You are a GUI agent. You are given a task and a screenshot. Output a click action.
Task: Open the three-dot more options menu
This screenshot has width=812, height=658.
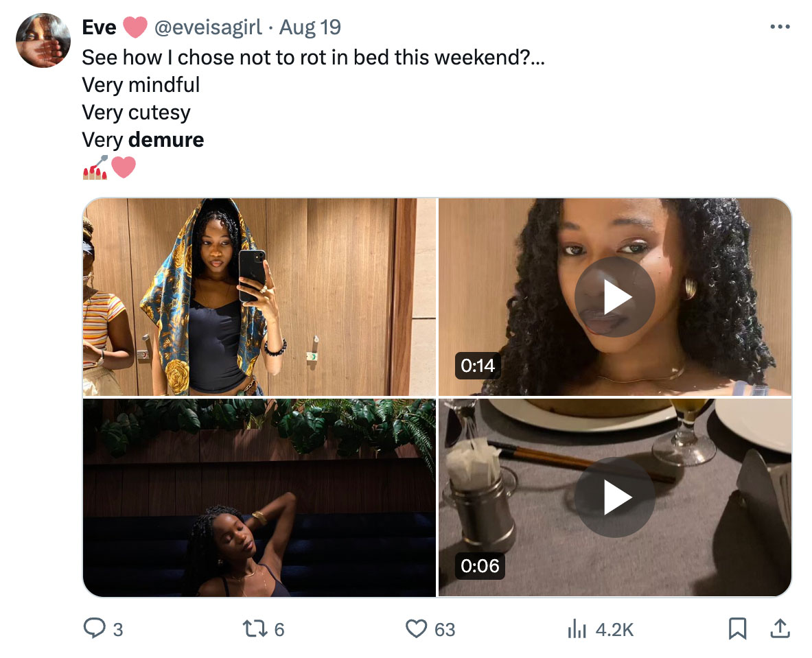tap(780, 26)
